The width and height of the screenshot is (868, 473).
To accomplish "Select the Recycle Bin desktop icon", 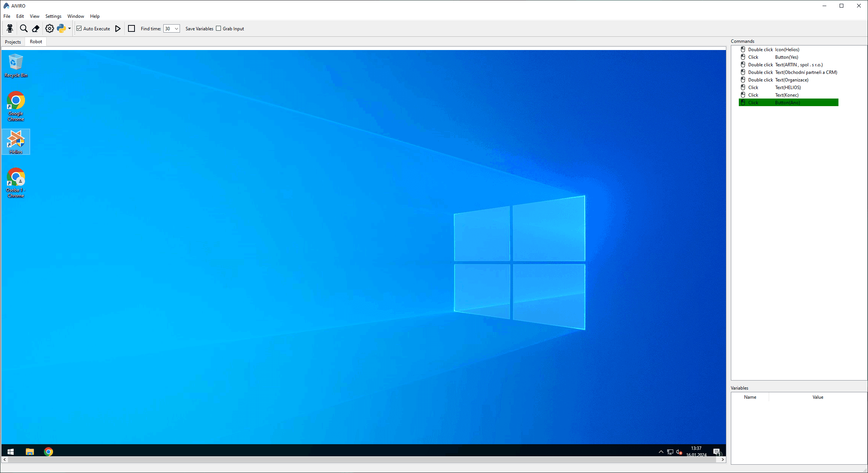I will (16, 66).
